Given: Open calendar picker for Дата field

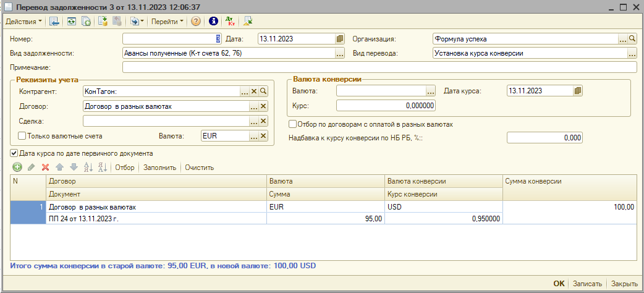Looking at the screenshot, I should point(339,38).
